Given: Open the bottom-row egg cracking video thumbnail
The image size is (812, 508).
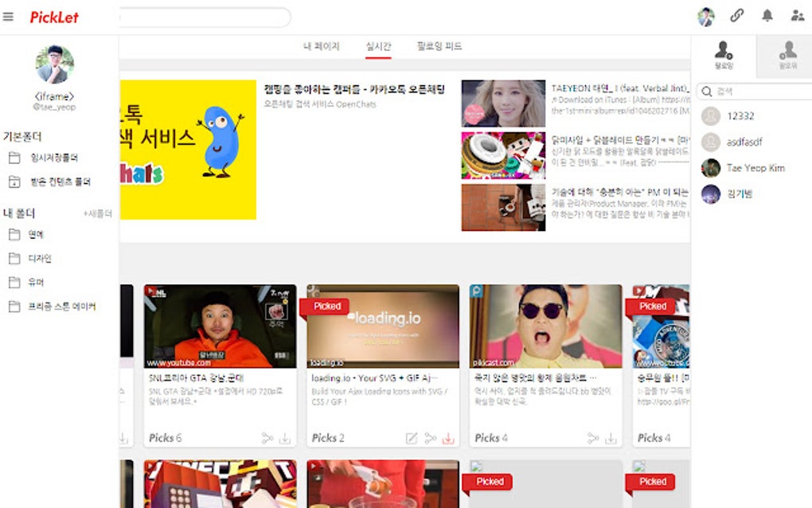Looking at the screenshot, I should click(383, 483).
